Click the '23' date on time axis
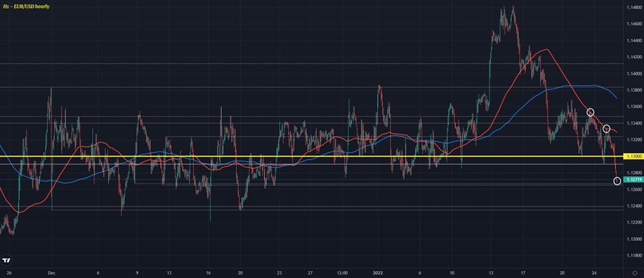The height and width of the screenshot is (278, 644). (279, 272)
